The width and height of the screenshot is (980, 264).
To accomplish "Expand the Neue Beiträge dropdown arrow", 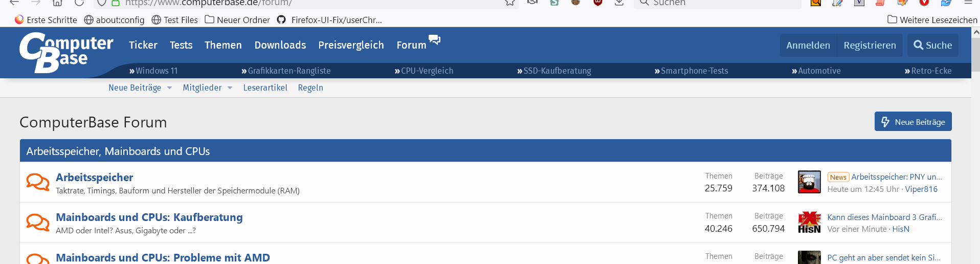I will 170,88.
